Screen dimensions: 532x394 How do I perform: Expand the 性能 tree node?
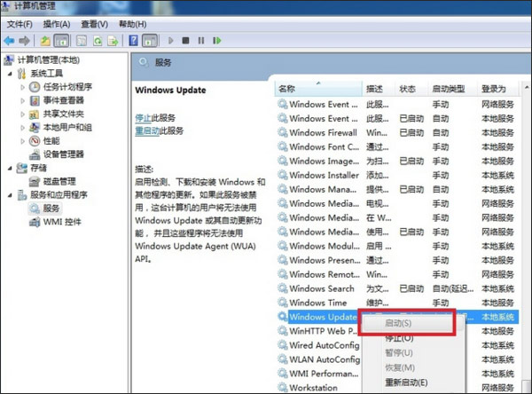tap(22, 141)
